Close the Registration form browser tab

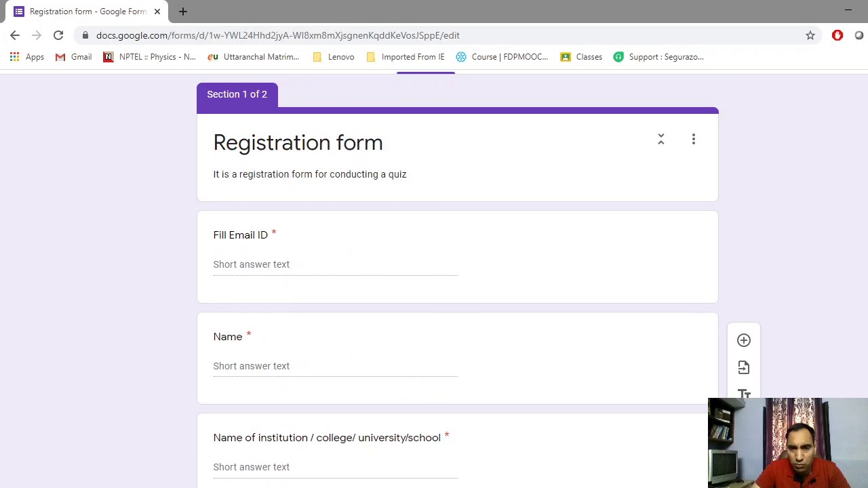(157, 12)
